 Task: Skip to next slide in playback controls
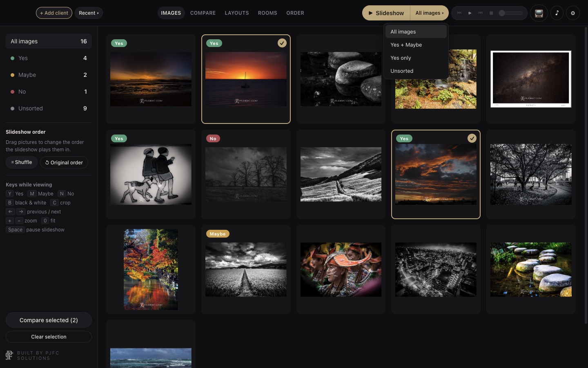pyautogui.click(x=481, y=13)
